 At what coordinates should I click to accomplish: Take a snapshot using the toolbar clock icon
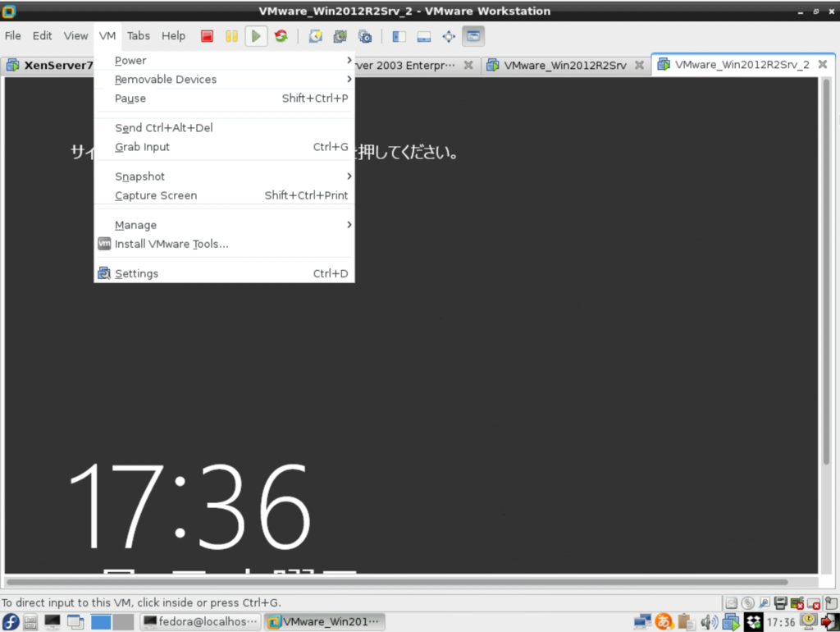pos(316,36)
